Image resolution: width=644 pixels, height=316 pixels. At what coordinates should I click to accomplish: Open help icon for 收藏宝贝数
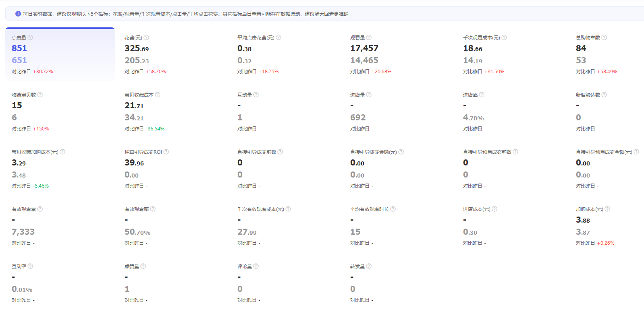(40, 95)
